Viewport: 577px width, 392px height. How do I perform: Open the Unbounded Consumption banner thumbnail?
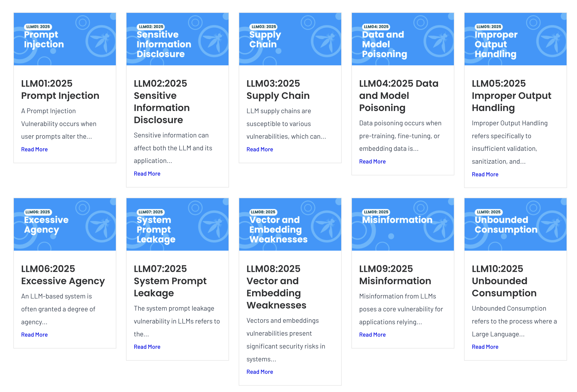pyautogui.click(x=516, y=224)
